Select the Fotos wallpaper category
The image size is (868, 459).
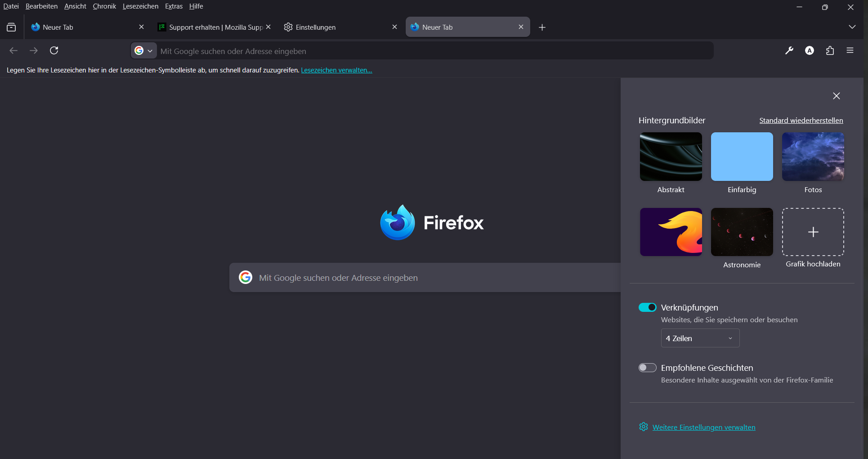pyautogui.click(x=813, y=157)
